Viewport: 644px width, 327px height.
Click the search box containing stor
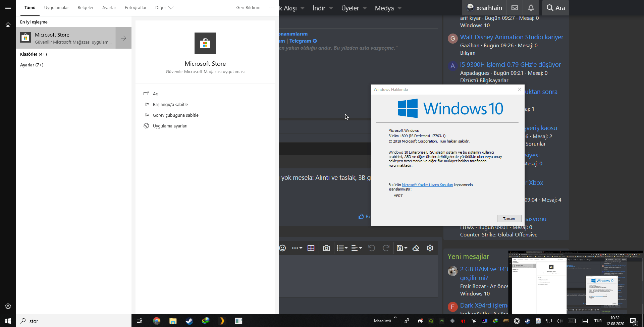[x=74, y=321]
